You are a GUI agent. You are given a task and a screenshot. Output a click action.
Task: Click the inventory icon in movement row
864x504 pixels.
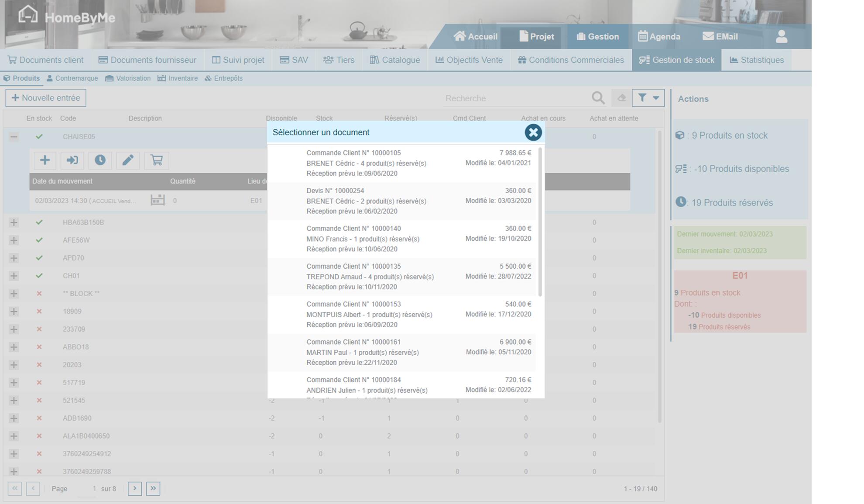tap(158, 200)
